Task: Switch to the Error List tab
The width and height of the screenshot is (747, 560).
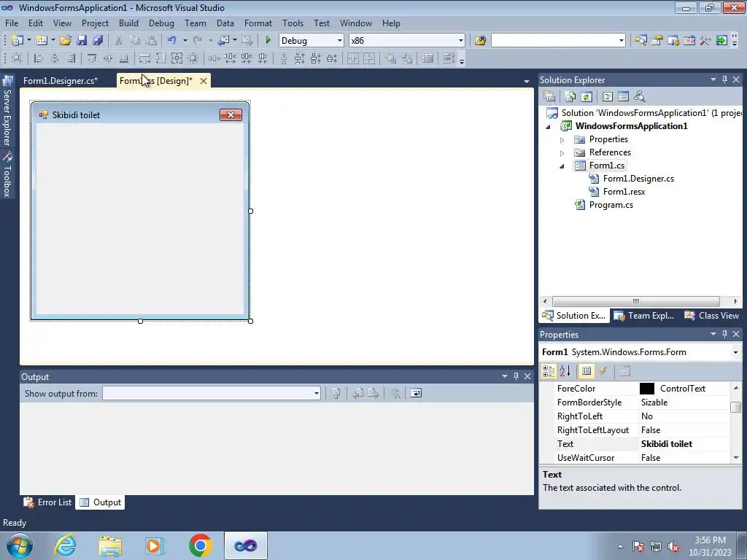Action: tap(48, 502)
